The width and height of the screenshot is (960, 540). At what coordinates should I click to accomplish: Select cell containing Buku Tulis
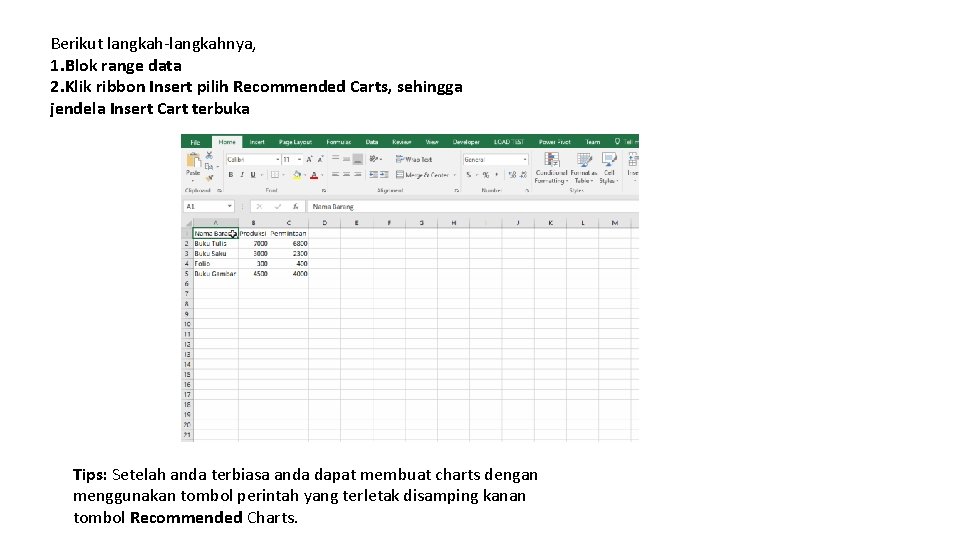click(x=216, y=243)
